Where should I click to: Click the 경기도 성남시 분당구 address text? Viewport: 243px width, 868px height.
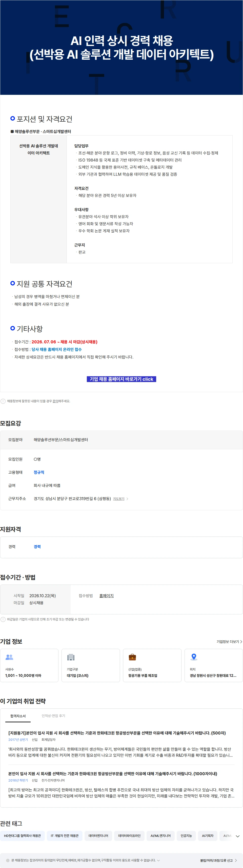point(72,499)
